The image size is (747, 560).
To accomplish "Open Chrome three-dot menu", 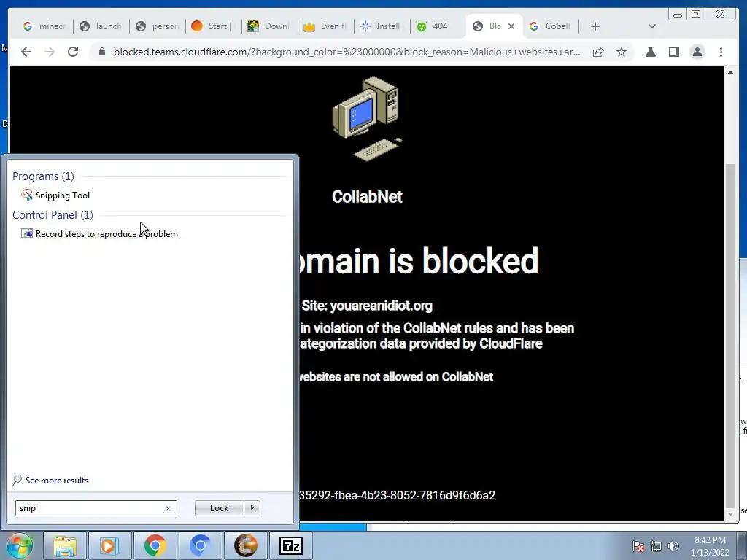I will (x=721, y=52).
